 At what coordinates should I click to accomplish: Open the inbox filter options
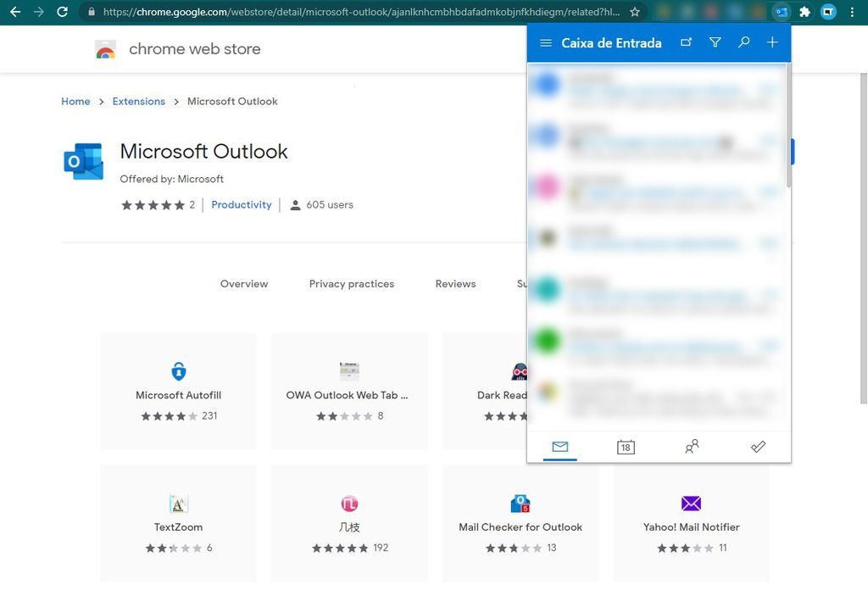coord(715,42)
